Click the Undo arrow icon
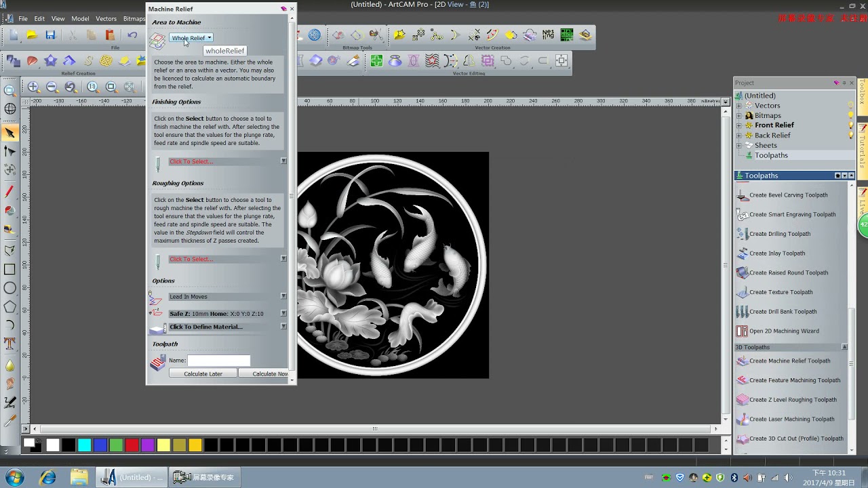The height and width of the screenshot is (488, 868). click(132, 35)
